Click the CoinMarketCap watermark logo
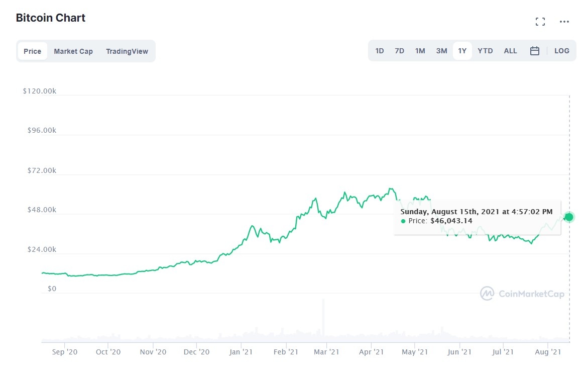The width and height of the screenshot is (588, 367). (522, 294)
